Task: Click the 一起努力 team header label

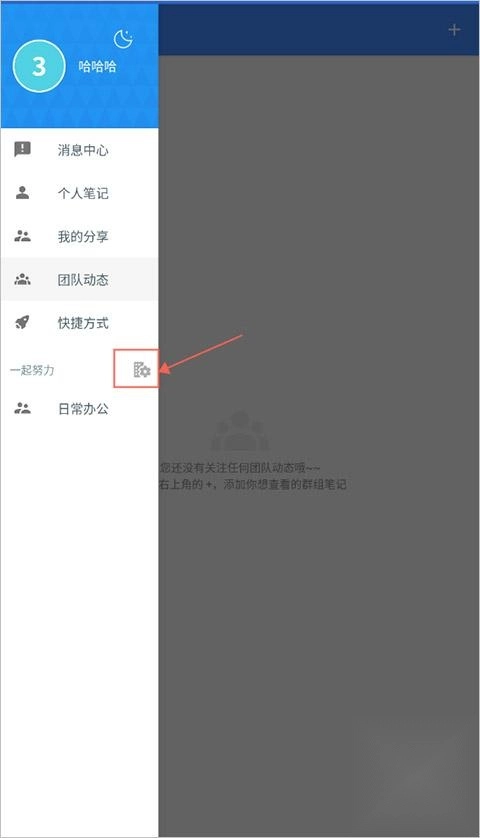Action: click(32, 370)
